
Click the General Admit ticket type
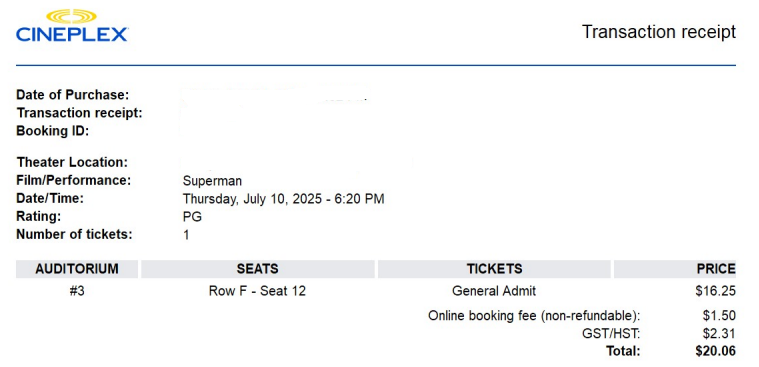tap(494, 291)
